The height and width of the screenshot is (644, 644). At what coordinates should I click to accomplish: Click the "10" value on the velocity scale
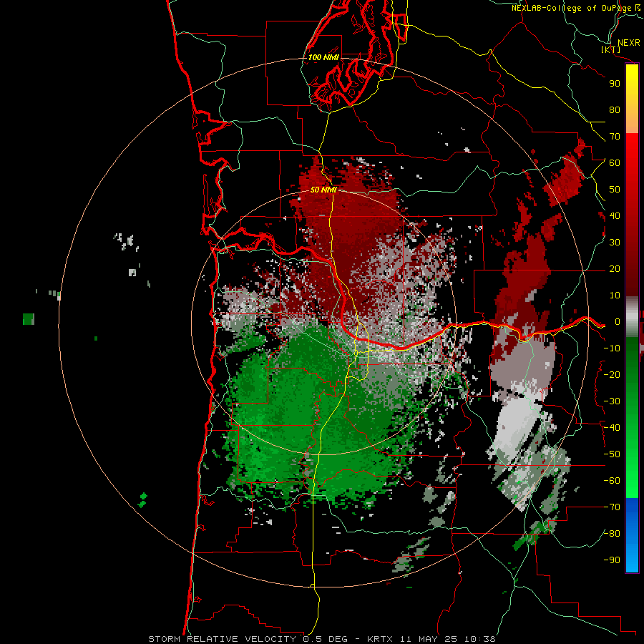point(615,296)
